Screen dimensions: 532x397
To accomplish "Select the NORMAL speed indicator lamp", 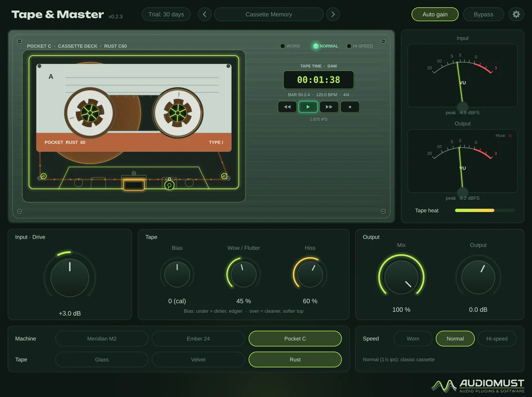I will 315,46.
